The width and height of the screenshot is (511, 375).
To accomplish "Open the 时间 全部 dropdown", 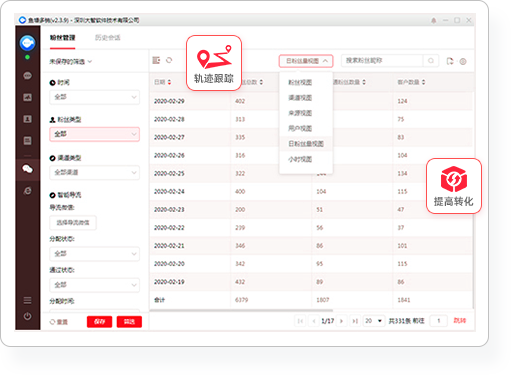I will (94, 97).
